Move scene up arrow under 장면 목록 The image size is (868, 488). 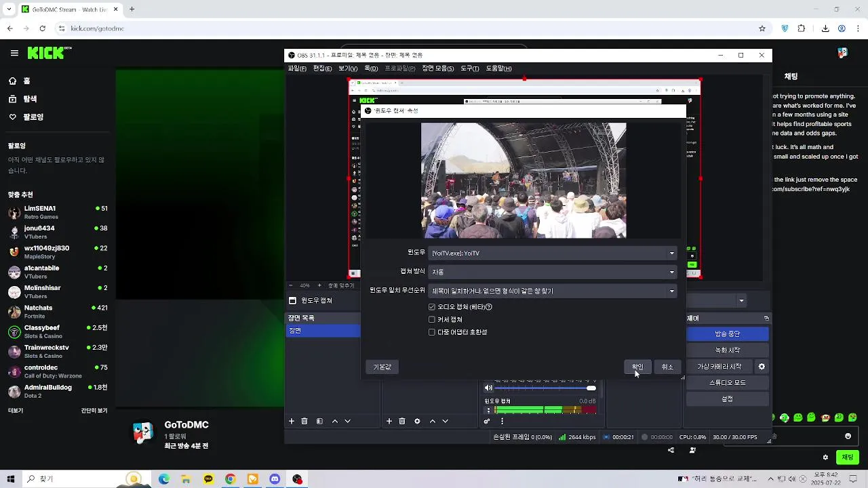tap(335, 421)
